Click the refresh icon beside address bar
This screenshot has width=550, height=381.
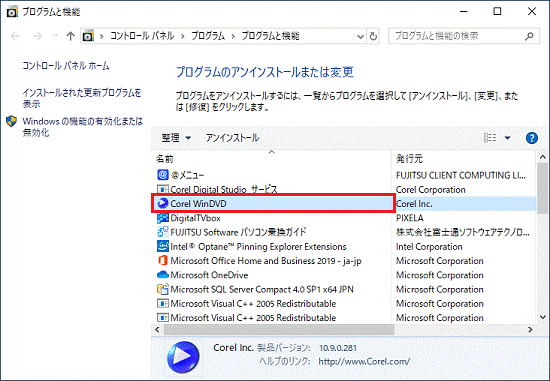pos(373,36)
